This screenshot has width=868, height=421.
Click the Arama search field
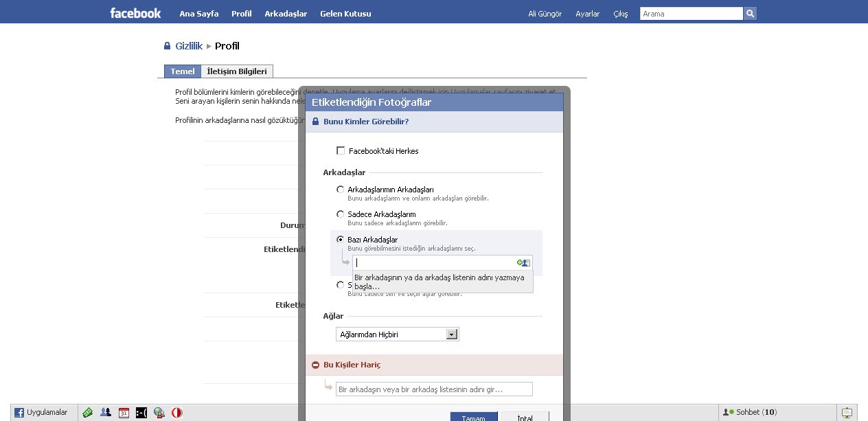point(692,13)
